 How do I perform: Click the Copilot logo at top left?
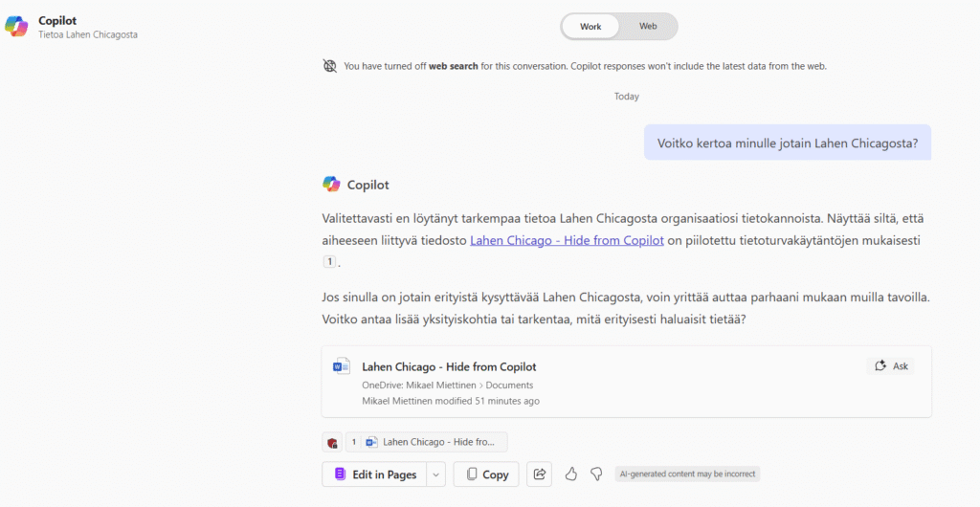click(16, 26)
